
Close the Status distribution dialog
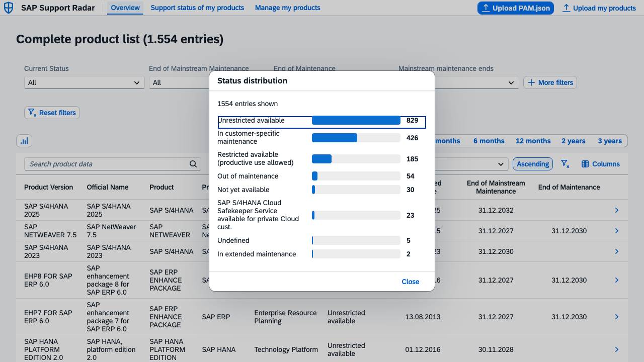tap(411, 282)
